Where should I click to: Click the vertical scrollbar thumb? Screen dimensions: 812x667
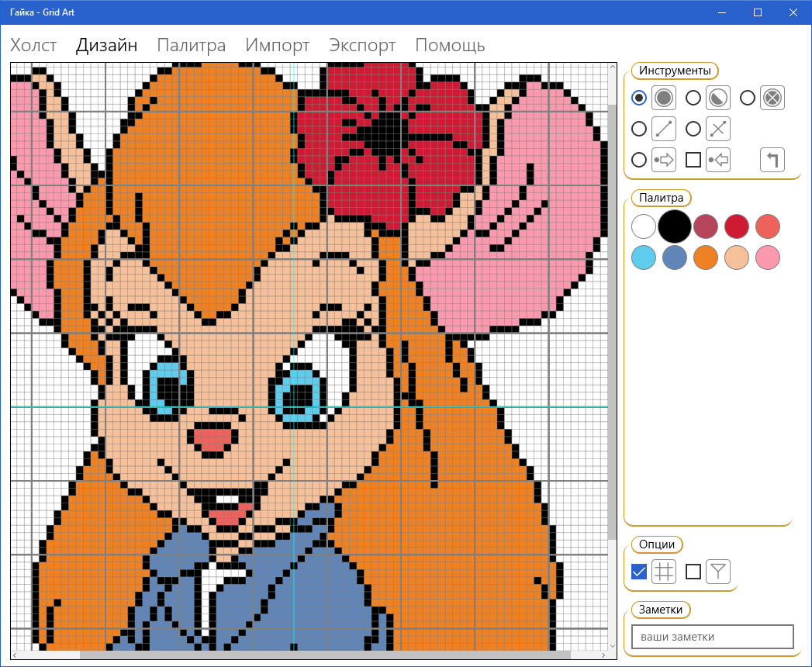pos(613,322)
